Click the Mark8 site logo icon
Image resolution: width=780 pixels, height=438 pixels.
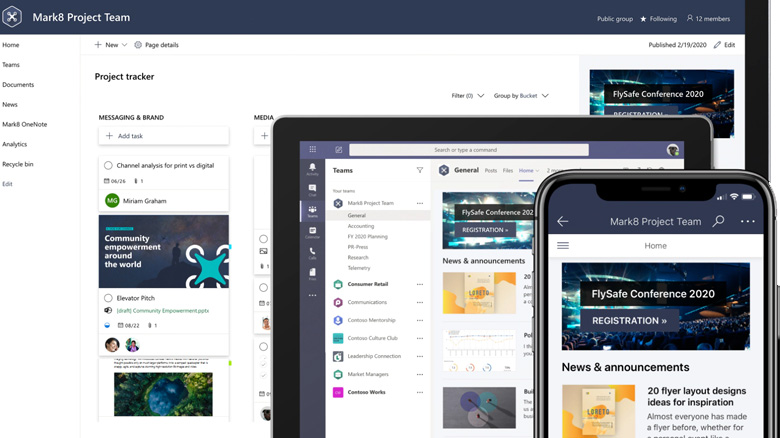[12, 17]
